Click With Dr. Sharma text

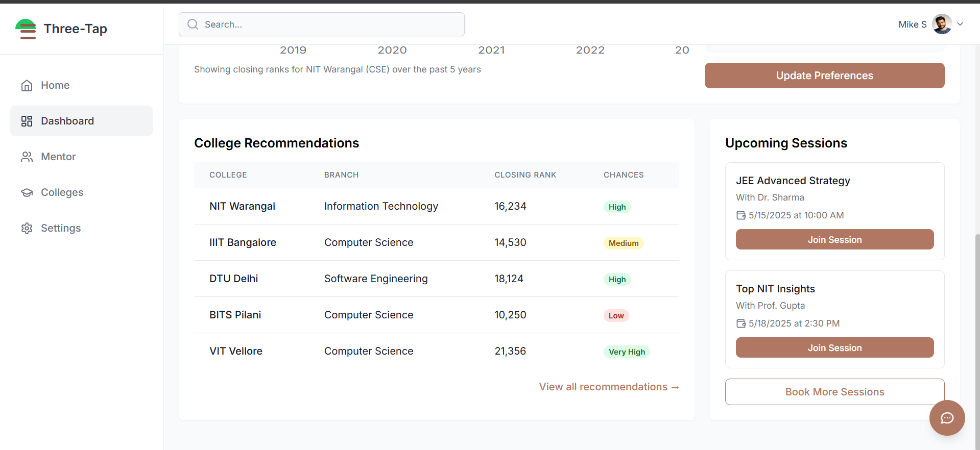[x=770, y=197]
